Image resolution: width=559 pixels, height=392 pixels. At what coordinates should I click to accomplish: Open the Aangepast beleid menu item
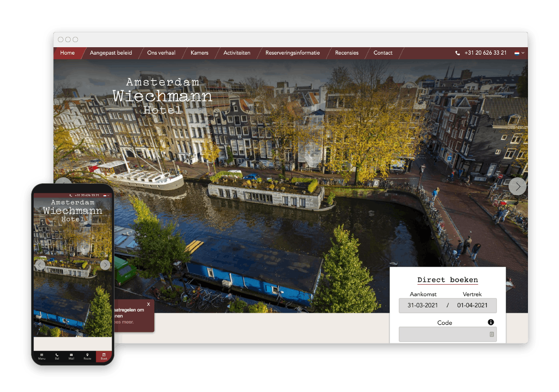(x=111, y=53)
